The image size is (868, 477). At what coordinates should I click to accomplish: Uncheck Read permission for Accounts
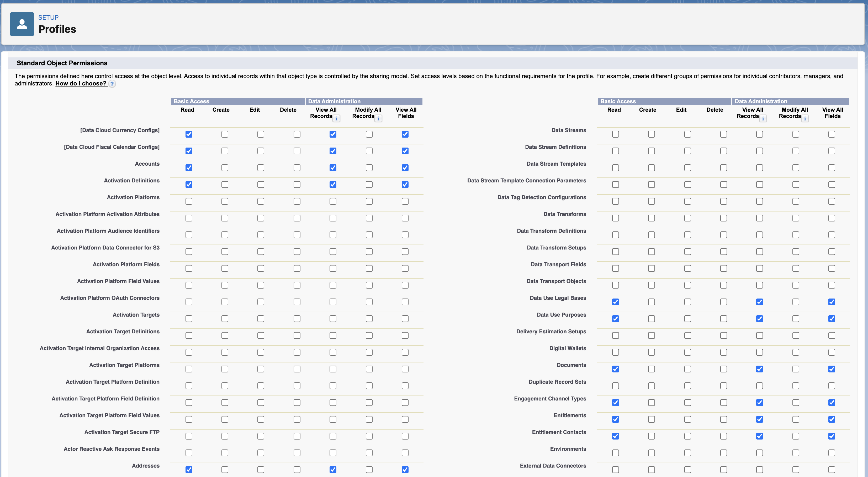[x=189, y=168]
